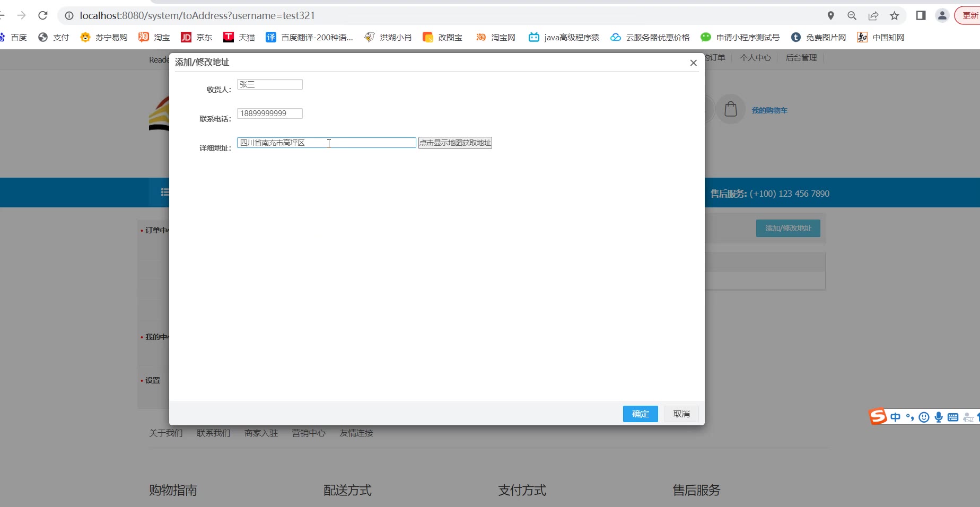
Task: Open the user profile avatar icon
Action: pyautogui.click(x=942, y=16)
